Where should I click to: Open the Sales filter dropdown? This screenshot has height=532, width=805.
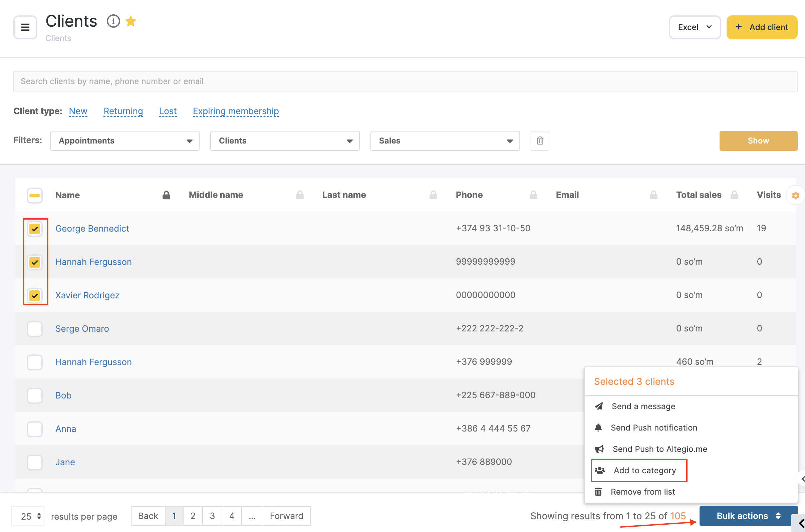445,141
